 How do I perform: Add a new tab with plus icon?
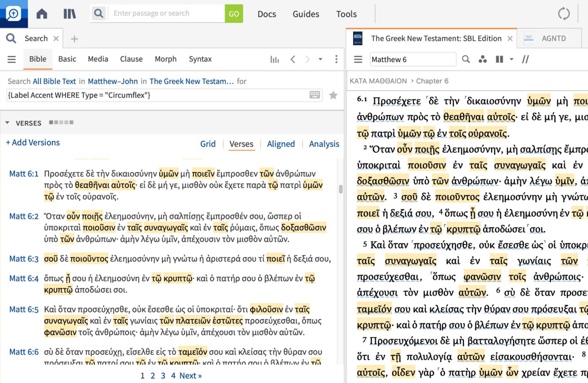(75, 39)
